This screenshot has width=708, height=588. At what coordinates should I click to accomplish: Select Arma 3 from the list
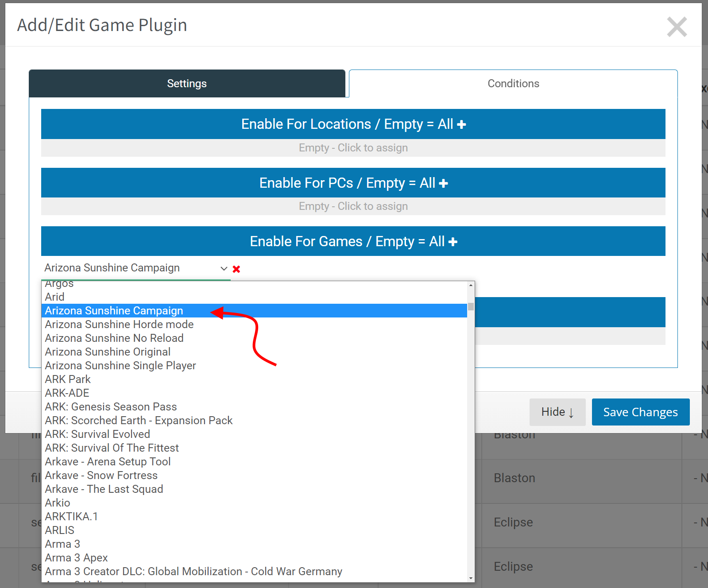pyautogui.click(x=255, y=544)
